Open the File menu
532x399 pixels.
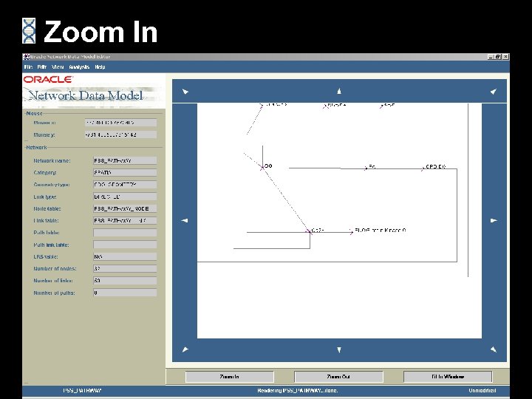pyautogui.click(x=28, y=66)
